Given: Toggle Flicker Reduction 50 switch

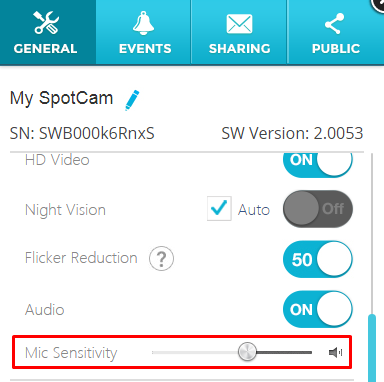Looking at the screenshot, I should pos(318,259).
